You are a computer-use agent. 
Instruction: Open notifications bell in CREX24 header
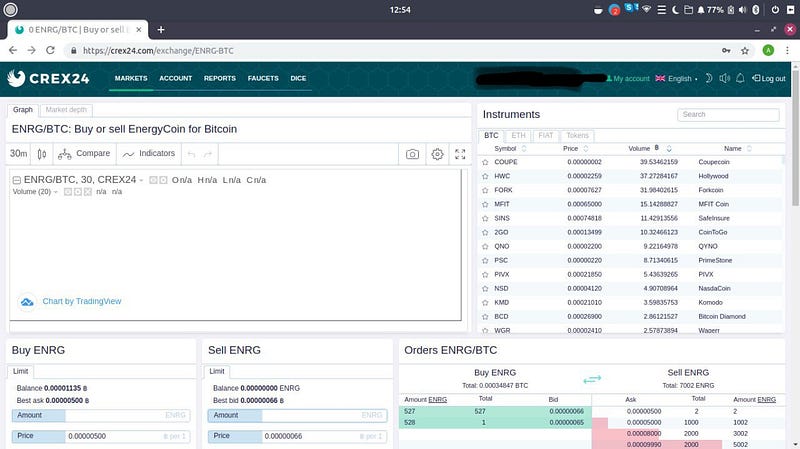click(x=740, y=78)
